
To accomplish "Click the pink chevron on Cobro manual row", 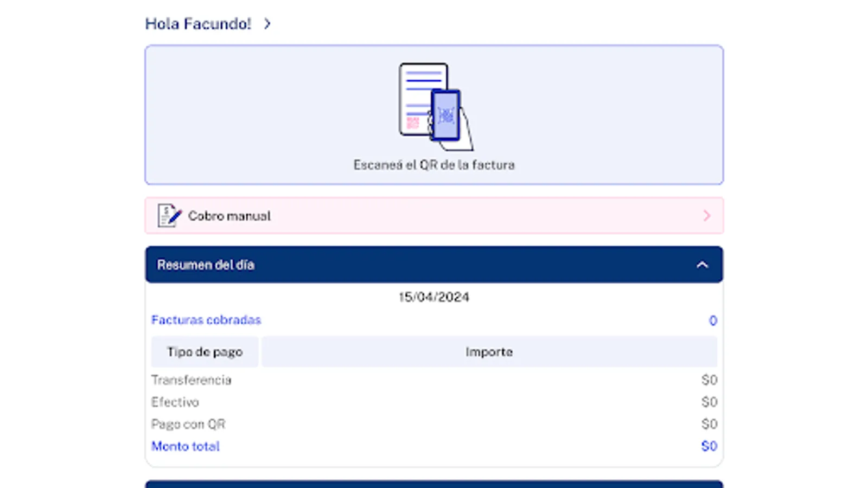I will [x=707, y=215].
